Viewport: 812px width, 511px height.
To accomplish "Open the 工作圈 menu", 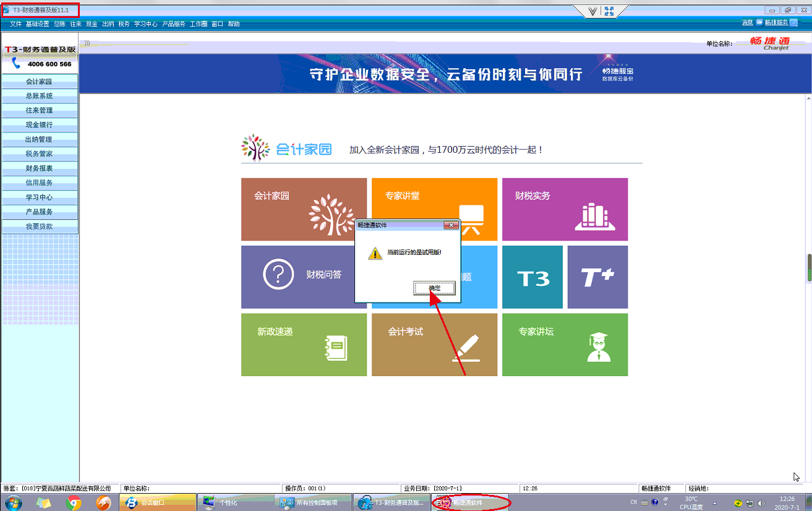I will [x=199, y=24].
